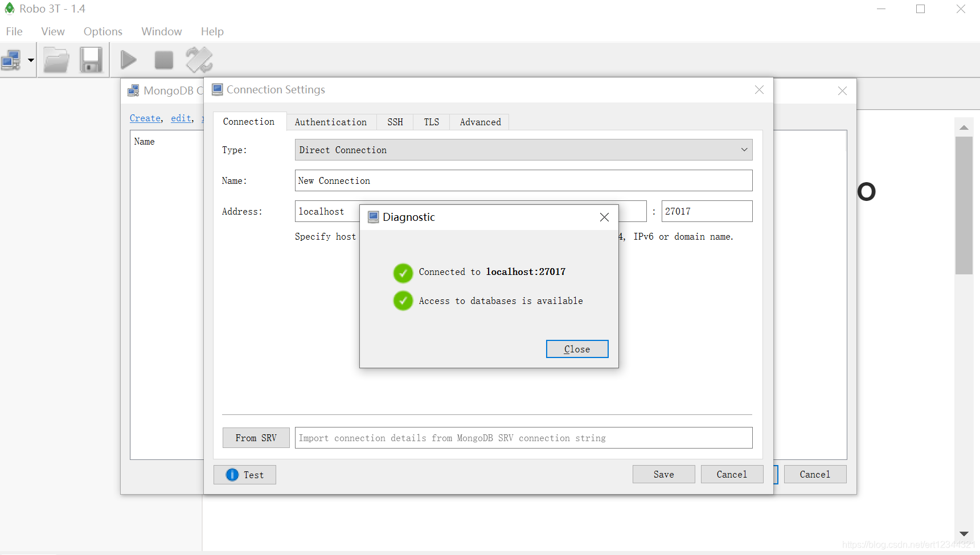Open the View menu
This screenshot has height=555, width=980.
(x=53, y=31)
